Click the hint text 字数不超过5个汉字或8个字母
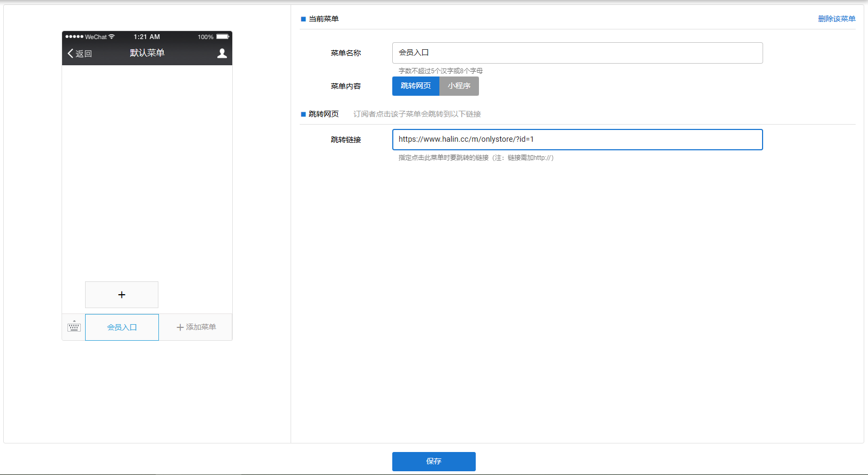 440,71
